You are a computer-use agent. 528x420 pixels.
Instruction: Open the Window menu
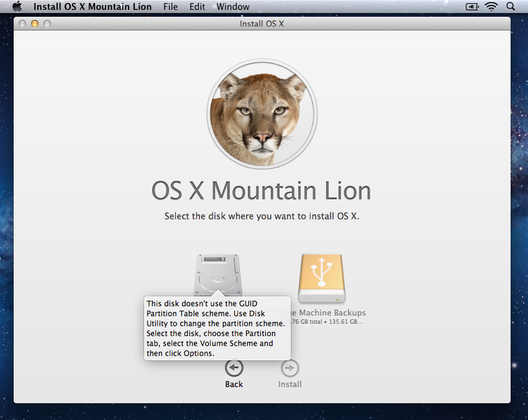point(233,7)
